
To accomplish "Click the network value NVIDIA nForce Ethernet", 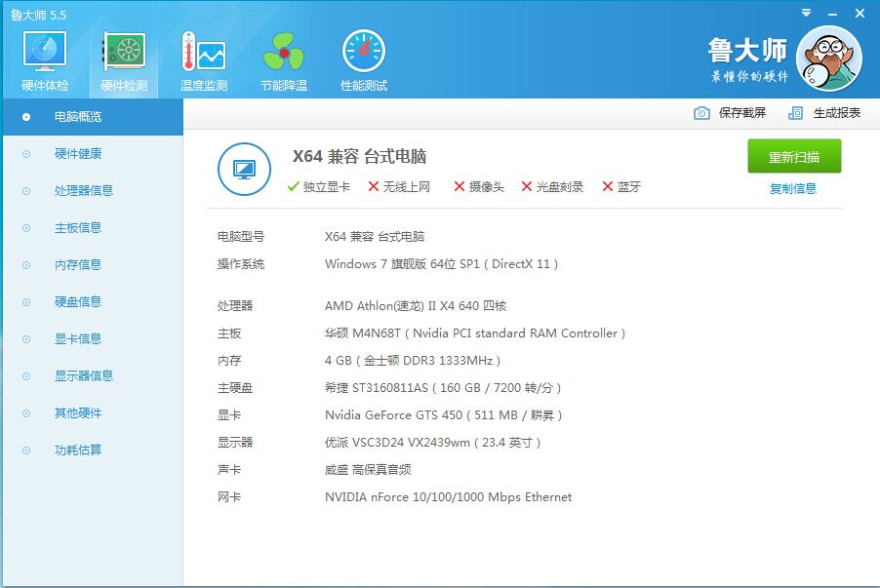I will [x=448, y=497].
